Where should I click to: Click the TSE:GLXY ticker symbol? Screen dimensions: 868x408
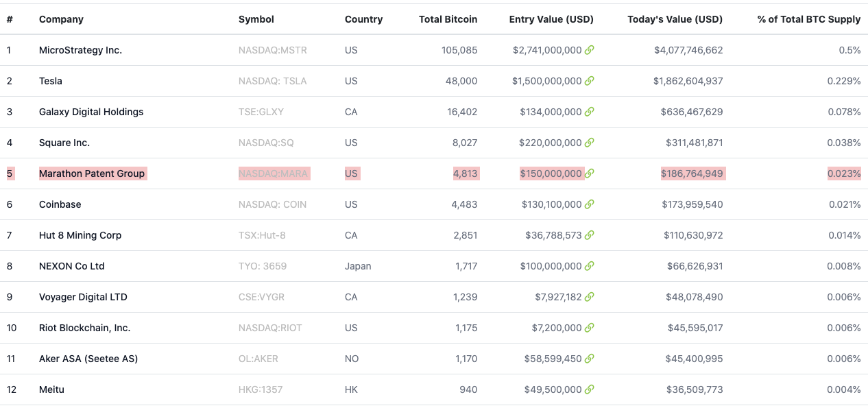click(261, 112)
